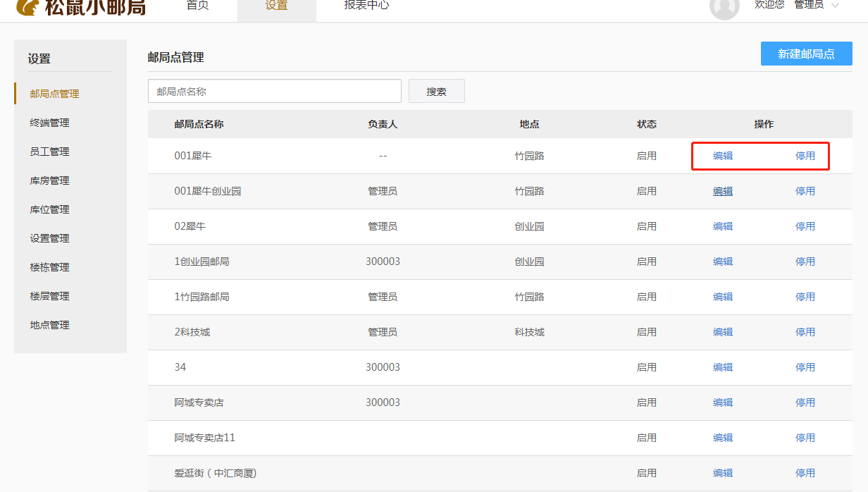Open 地点管理 in the sidebar
868x492 pixels.
49,325
